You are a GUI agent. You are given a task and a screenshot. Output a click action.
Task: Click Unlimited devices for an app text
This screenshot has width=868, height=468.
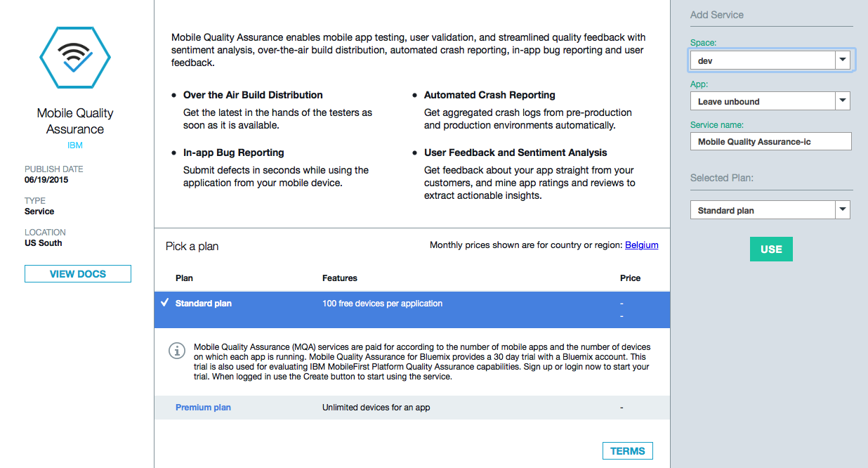pos(376,408)
